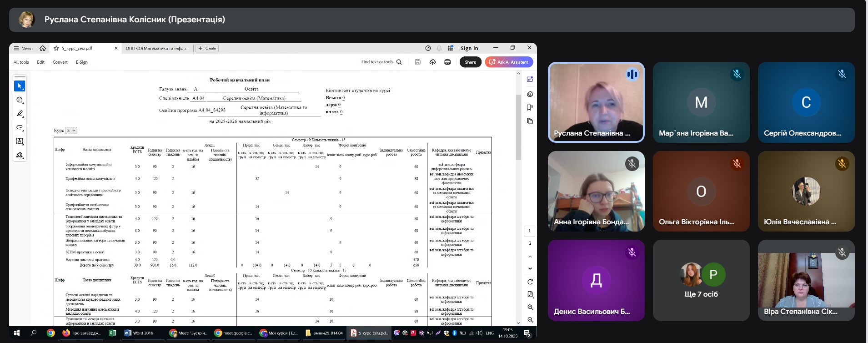Close the 5_курс_сем.pdf tab

[x=116, y=48]
